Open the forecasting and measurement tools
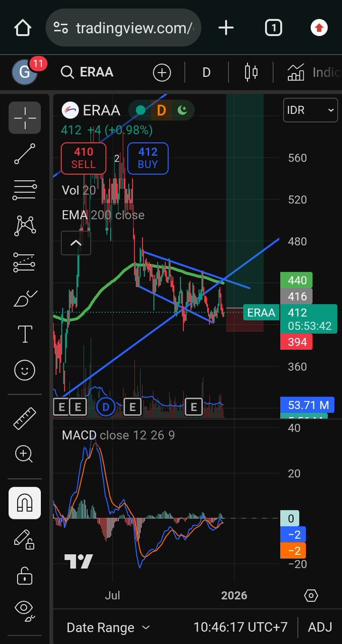The height and width of the screenshot is (644, 342). (x=25, y=262)
